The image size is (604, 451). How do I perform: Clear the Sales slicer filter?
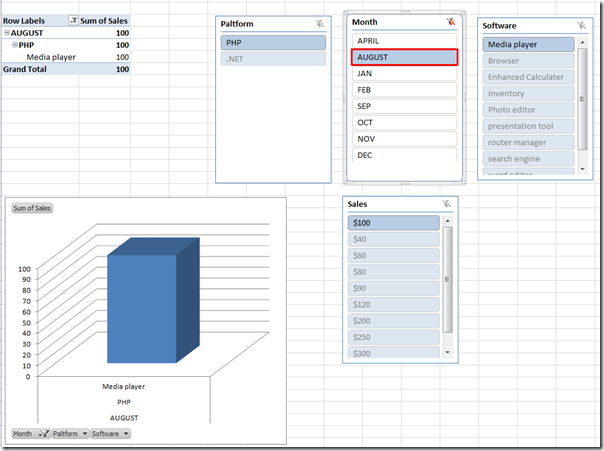click(447, 204)
